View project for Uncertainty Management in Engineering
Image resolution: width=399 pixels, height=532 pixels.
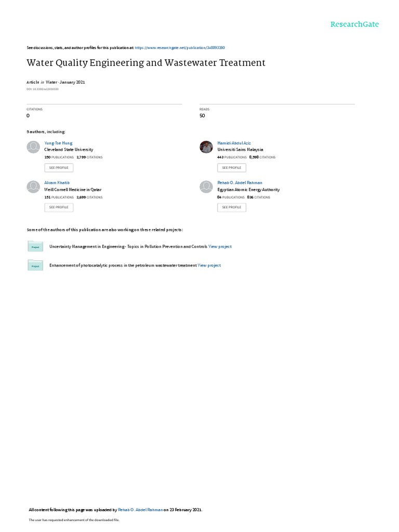tap(220, 247)
